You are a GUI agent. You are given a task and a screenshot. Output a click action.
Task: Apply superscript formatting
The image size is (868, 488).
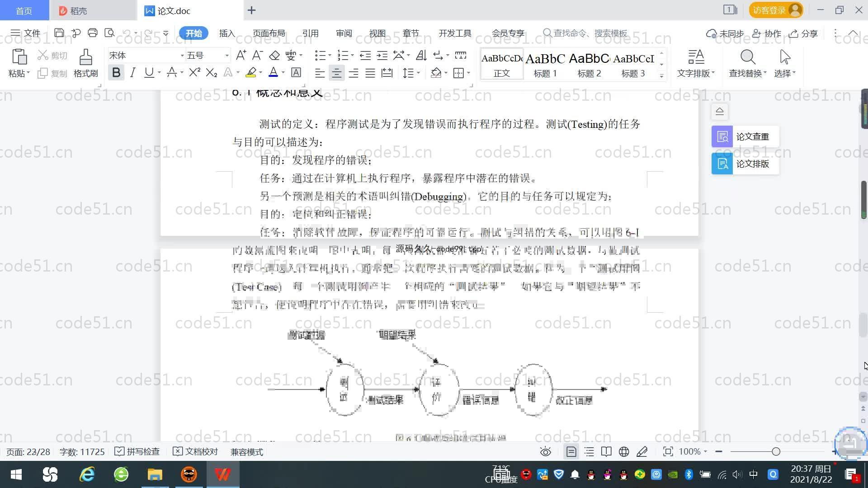pos(194,72)
